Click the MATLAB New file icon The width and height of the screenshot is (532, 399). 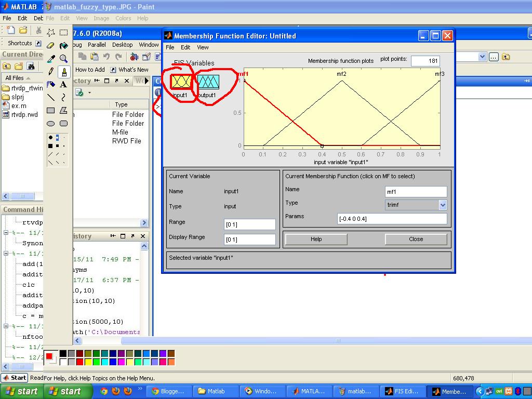pyautogui.click(x=10, y=30)
